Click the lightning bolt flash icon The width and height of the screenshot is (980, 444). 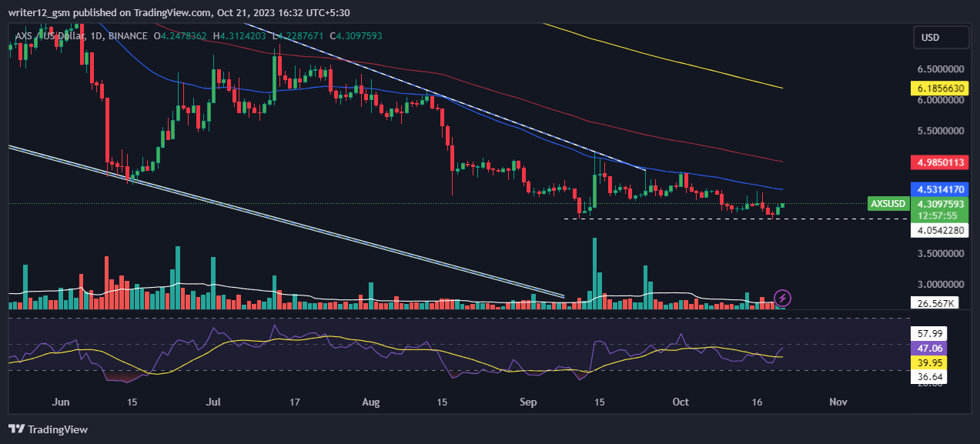(783, 298)
